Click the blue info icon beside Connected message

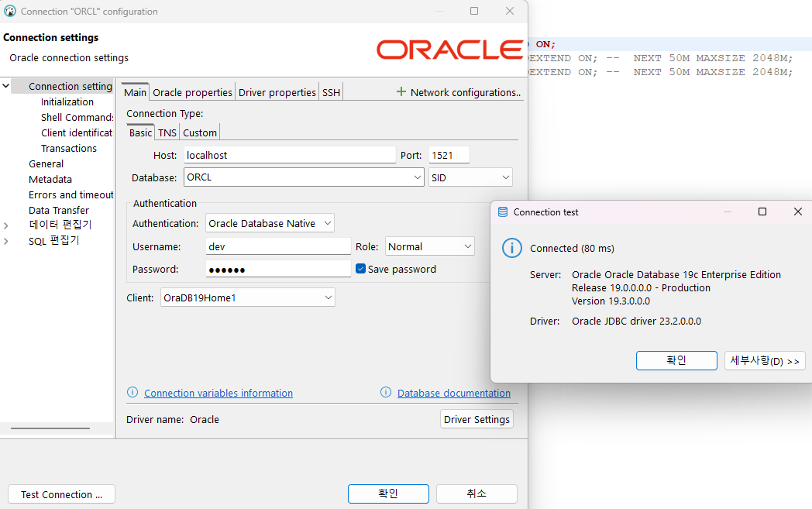(511, 248)
